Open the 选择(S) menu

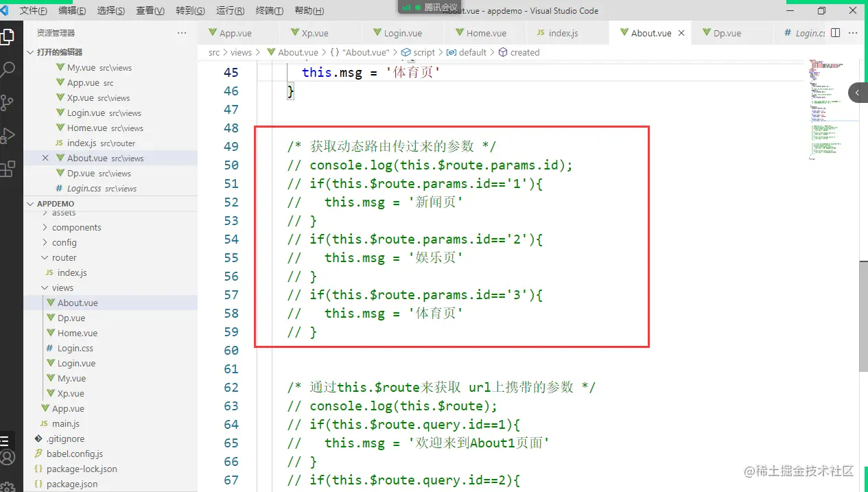point(111,11)
